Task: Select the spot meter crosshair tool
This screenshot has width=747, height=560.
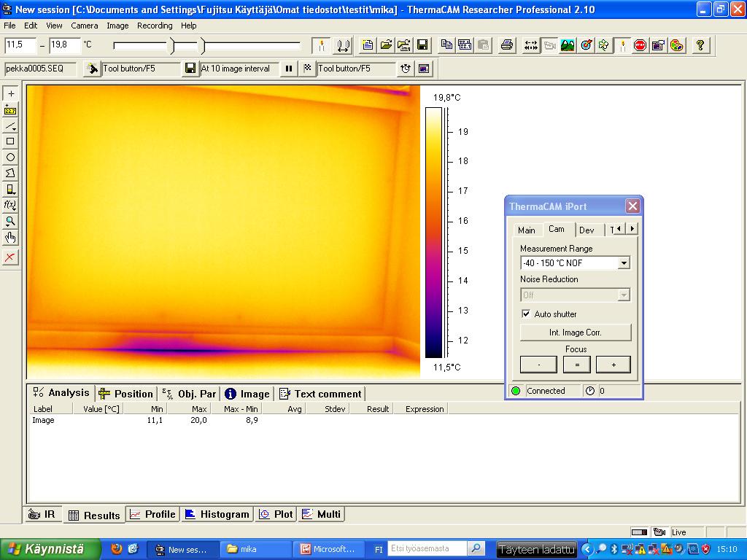Action: [x=10, y=93]
